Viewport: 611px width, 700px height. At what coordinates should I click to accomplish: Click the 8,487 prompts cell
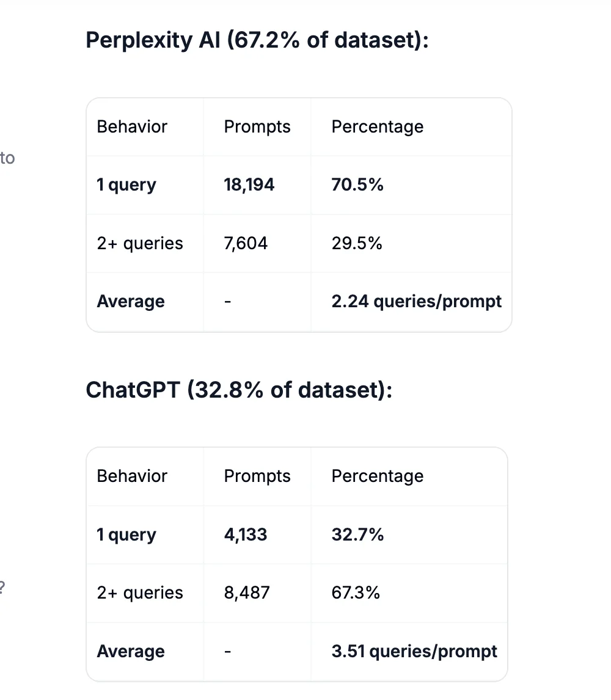[247, 593]
